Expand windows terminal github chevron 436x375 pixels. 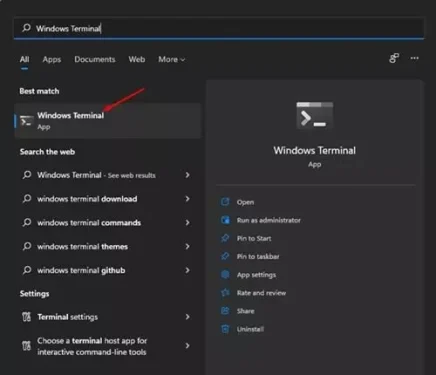(x=187, y=270)
